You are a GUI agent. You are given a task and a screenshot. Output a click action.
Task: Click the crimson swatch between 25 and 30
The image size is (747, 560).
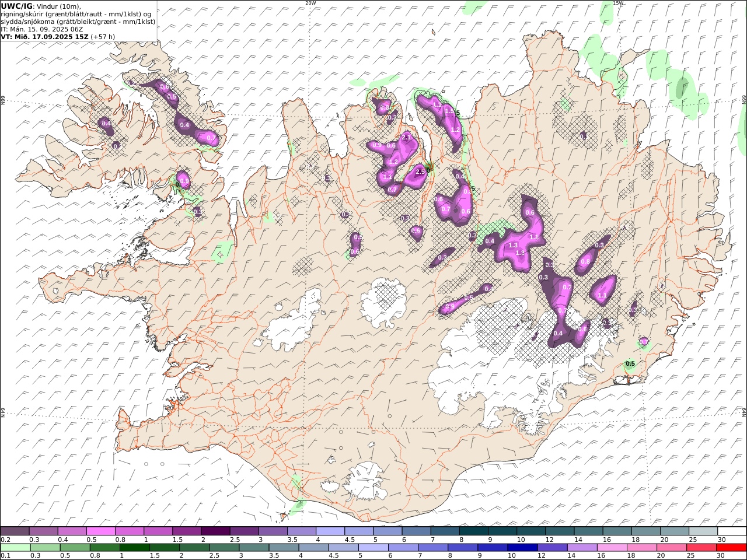[701, 547]
